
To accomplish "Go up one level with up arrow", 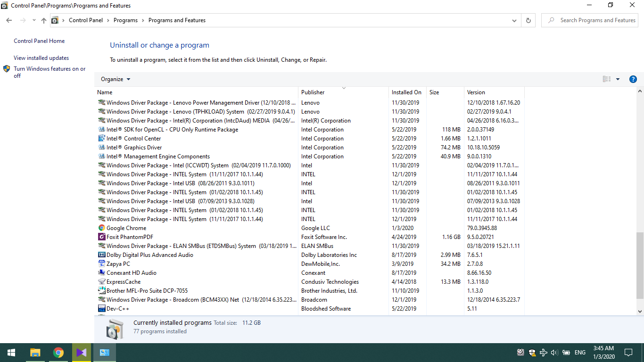I will click(x=44, y=20).
